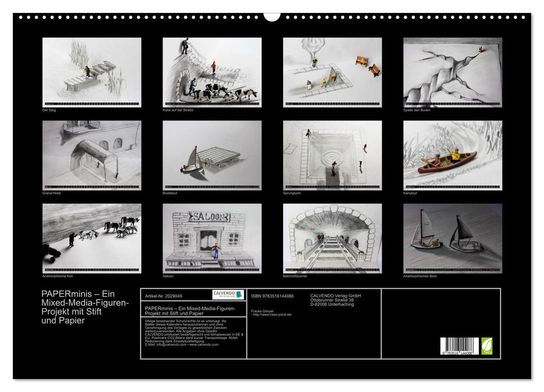Open the Grand Hotel thumbnail
The image size is (544, 392).
(x=92, y=155)
